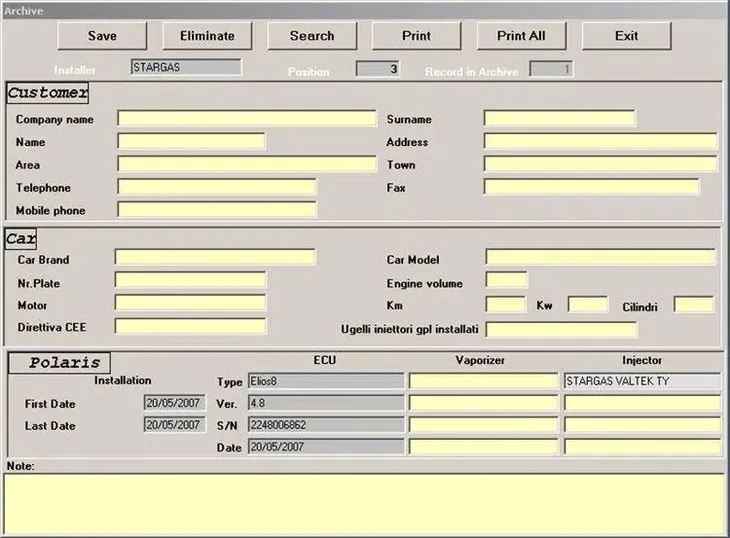Image resolution: width=730 pixels, height=538 pixels.
Task: Click inside the large Note text area
Action: click(364, 503)
